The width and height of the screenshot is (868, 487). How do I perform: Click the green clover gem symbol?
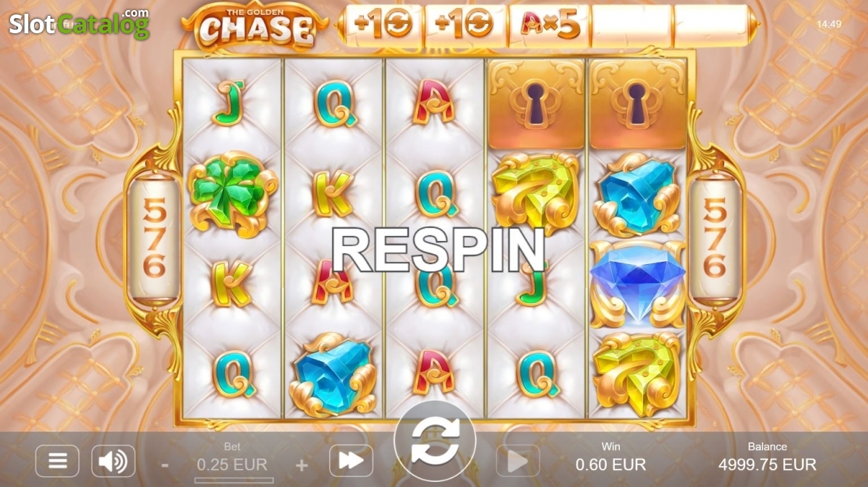pyautogui.click(x=233, y=193)
